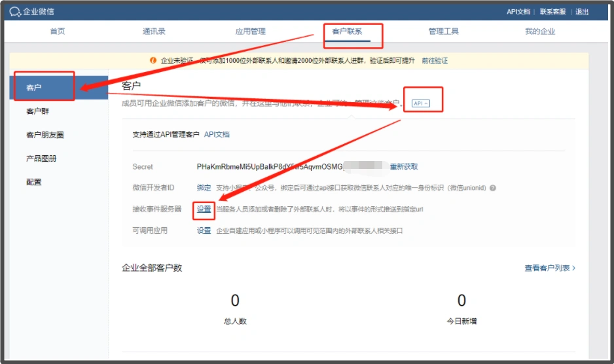Click 设置 for 接收事件服务器
614x364 pixels.
pos(204,209)
